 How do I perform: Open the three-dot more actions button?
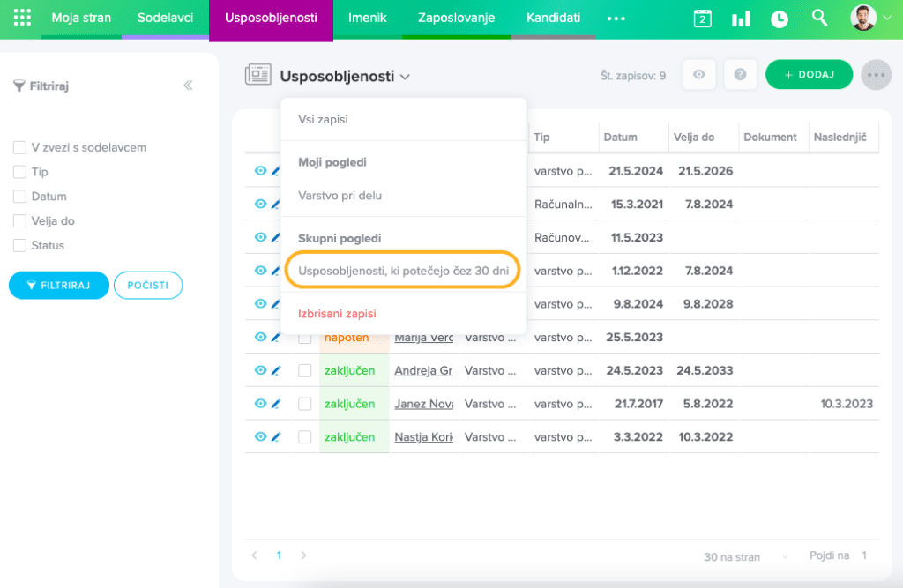coord(875,75)
